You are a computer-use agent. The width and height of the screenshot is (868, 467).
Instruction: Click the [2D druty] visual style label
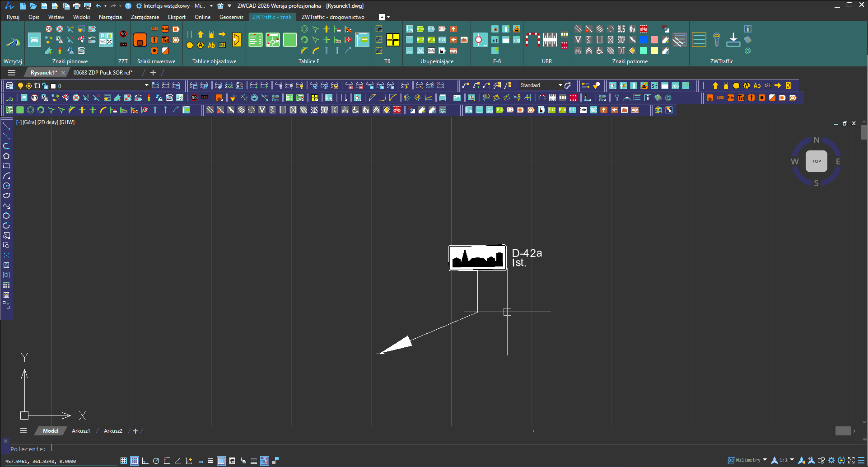pyautogui.click(x=47, y=122)
